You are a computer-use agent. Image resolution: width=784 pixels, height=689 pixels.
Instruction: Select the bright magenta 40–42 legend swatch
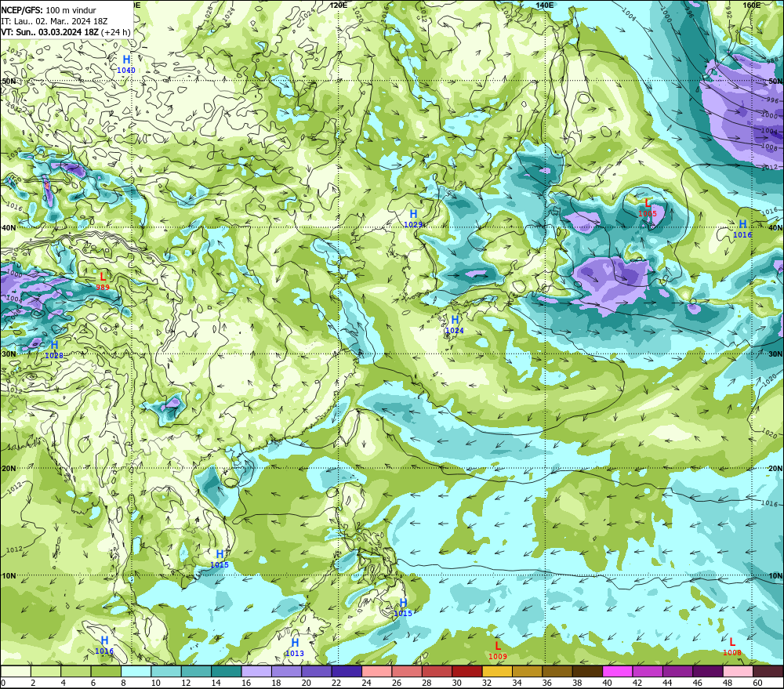point(618,671)
